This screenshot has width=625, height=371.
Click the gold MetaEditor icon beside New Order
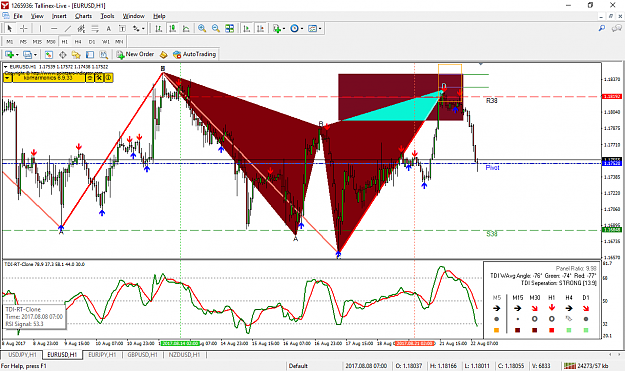click(x=163, y=55)
